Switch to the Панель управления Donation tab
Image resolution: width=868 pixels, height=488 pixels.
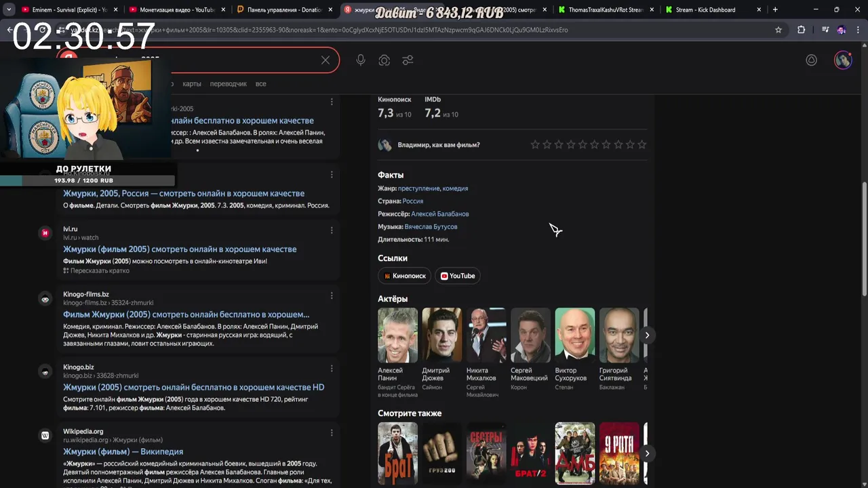[x=283, y=9]
